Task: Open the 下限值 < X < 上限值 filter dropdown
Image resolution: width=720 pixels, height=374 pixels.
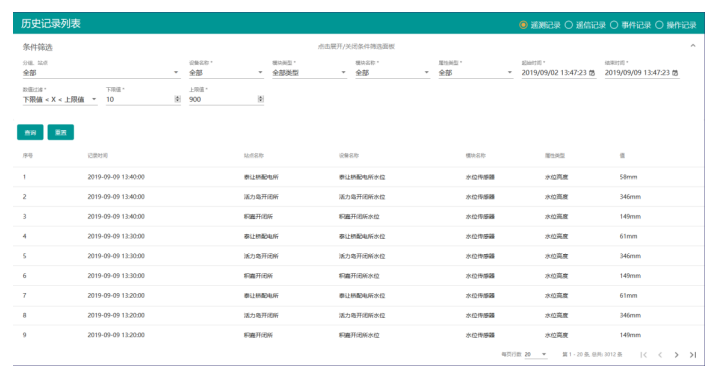Action: tap(60, 99)
